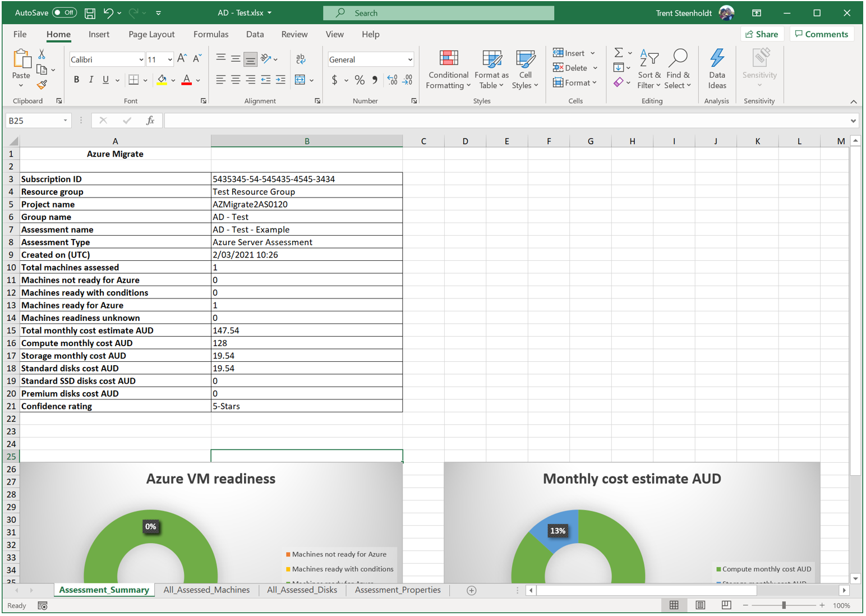Open the Comments pane button

click(822, 34)
